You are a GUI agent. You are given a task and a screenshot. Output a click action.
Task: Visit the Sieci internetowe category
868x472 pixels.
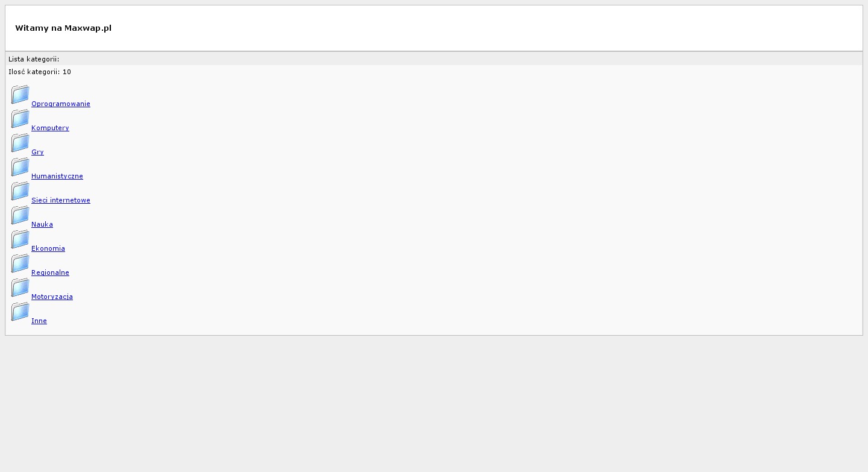[x=61, y=200]
